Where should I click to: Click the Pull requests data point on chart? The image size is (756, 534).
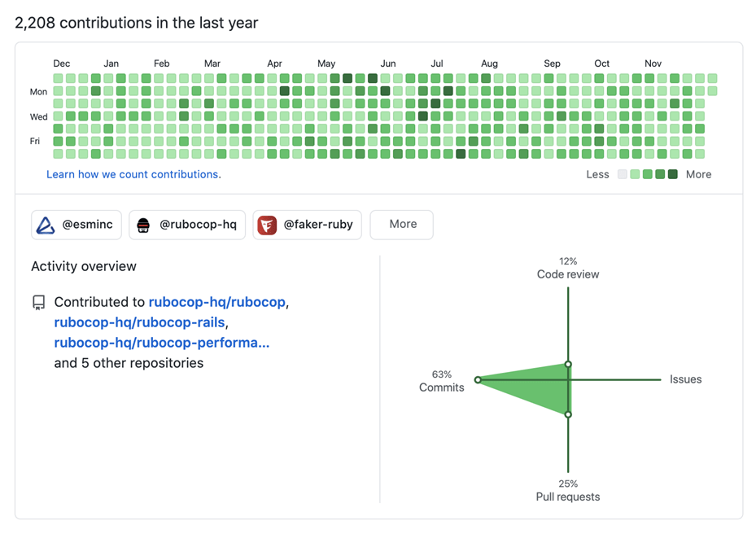coord(568,414)
